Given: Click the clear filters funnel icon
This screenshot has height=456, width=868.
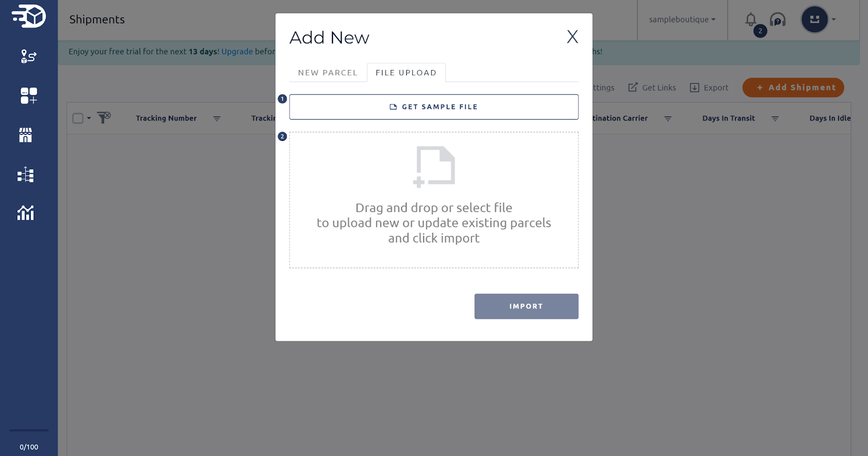Looking at the screenshot, I should point(104,118).
